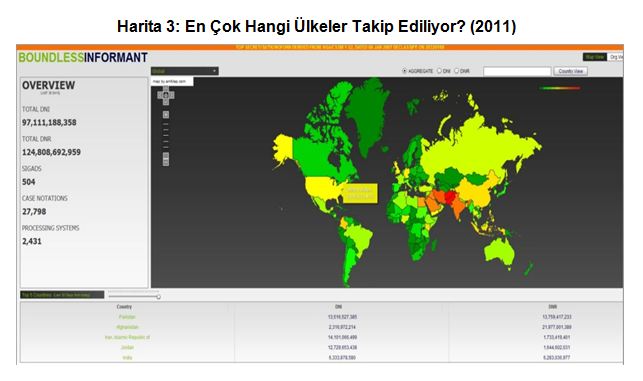Click the map pan up arrow
This screenshot has width=643, height=381.
(166, 89)
